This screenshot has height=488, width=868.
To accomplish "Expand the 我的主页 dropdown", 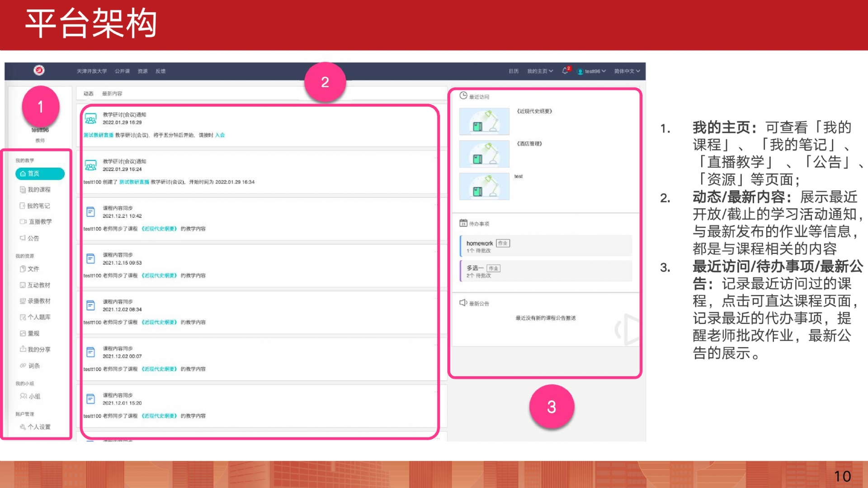I will (x=540, y=71).
